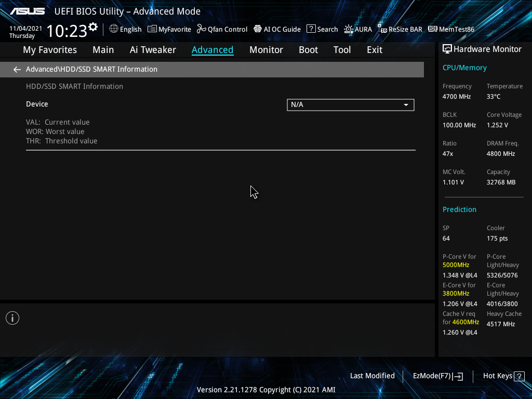Switch to My Favorites tab

[x=50, y=50]
